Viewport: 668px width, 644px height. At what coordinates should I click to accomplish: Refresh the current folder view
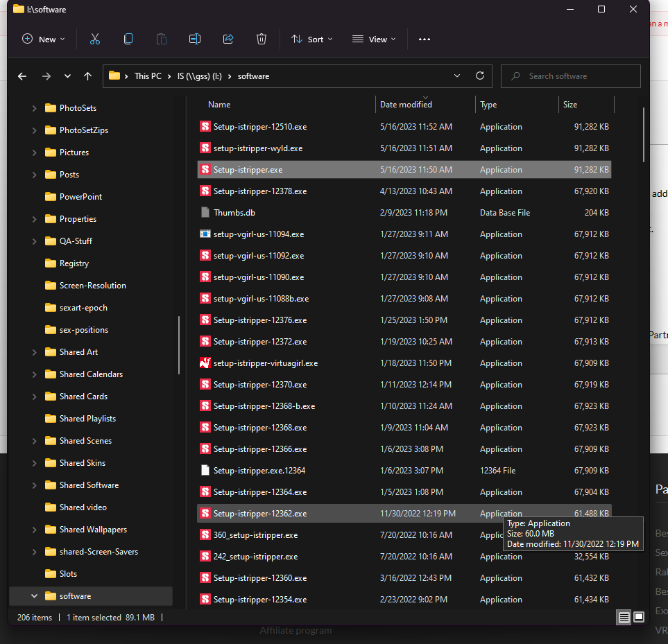[479, 76]
